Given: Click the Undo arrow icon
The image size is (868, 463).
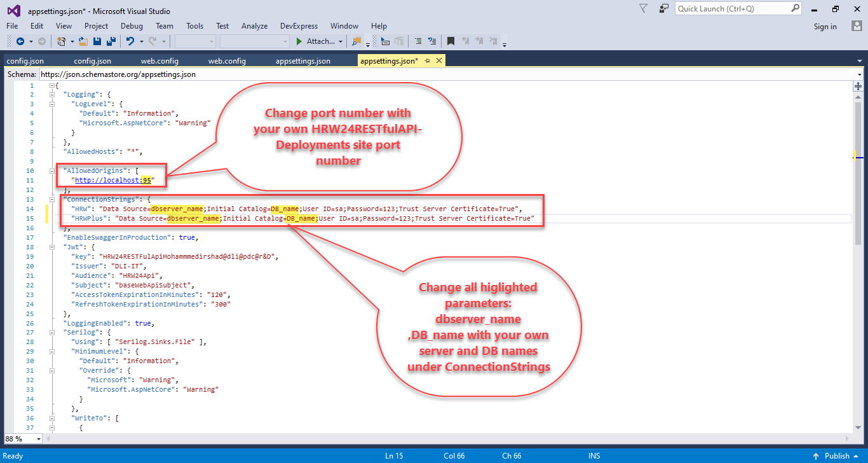Looking at the screenshot, I should coord(130,41).
